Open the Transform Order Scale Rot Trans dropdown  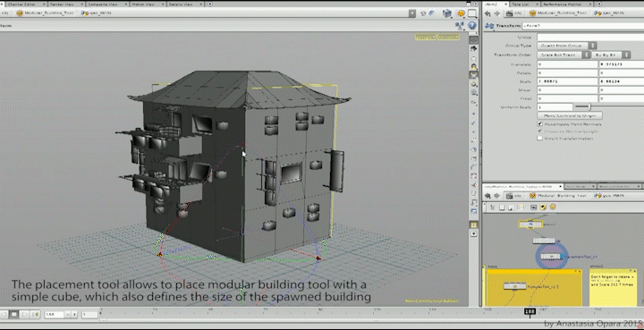(563, 55)
